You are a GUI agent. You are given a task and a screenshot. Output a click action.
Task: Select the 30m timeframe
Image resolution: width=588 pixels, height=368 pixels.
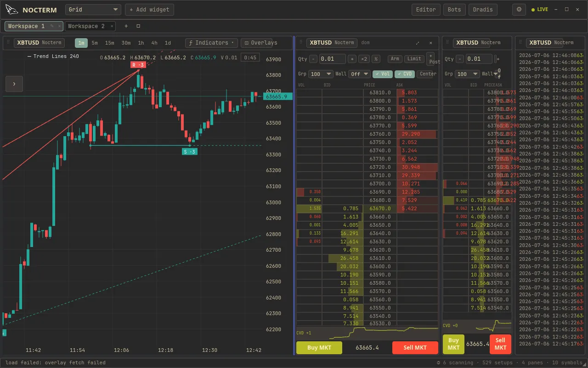coord(126,43)
